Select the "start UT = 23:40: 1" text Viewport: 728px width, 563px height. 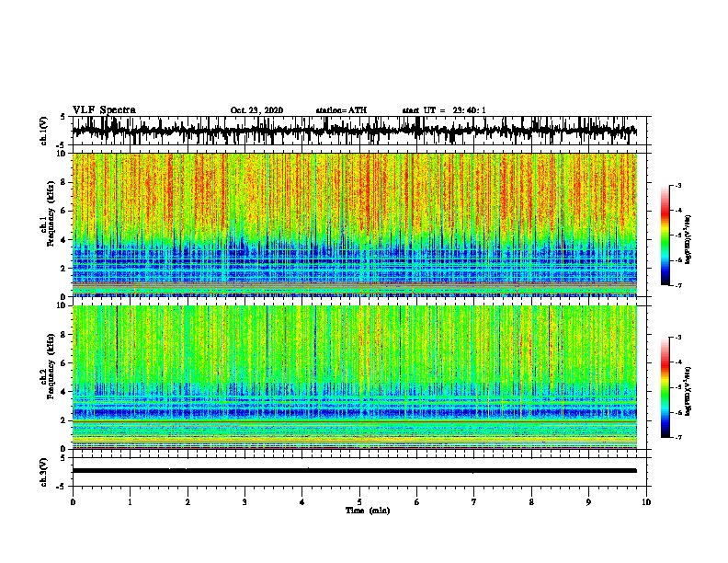click(x=444, y=110)
